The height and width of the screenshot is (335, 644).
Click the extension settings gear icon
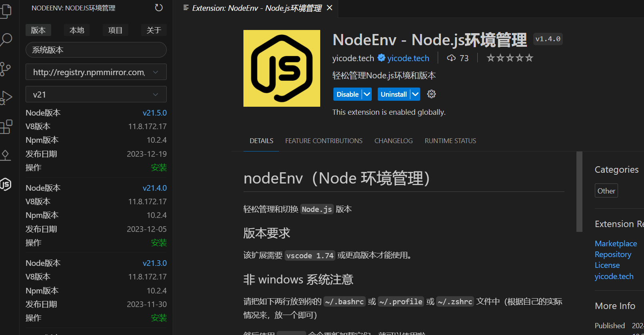(431, 94)
